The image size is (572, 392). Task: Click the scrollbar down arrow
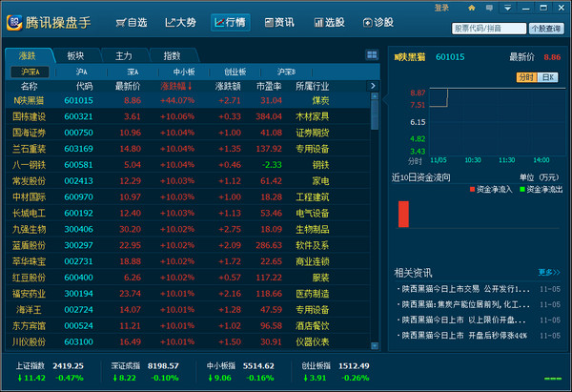[x=375, y=345]
